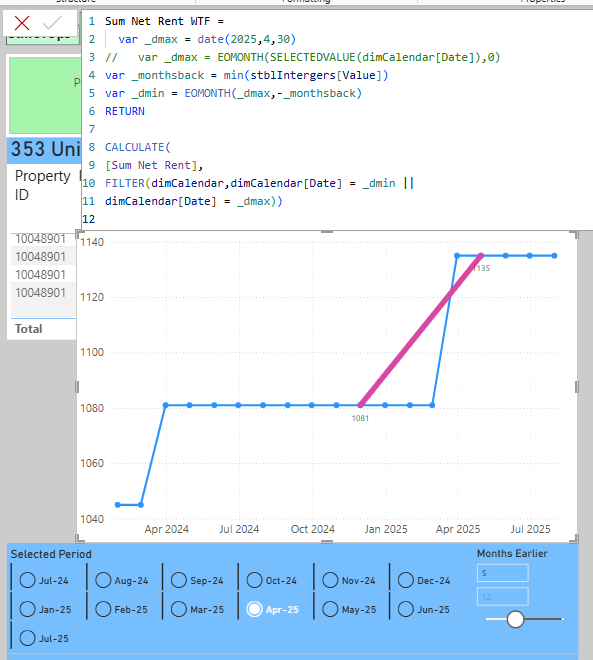Select the Jul-24 period radio button
Image resolution: width=593 pixels, height=660 pixels.
click(x=27, y=580)
